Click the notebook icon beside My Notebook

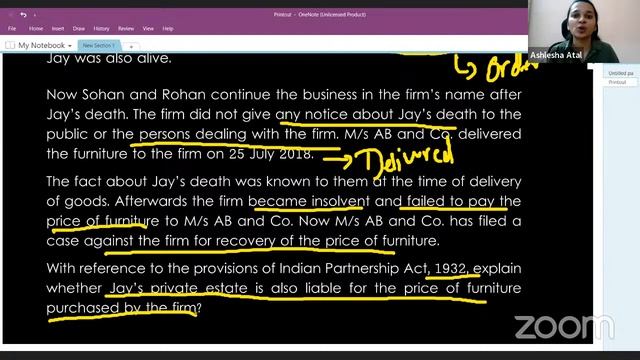10,45
